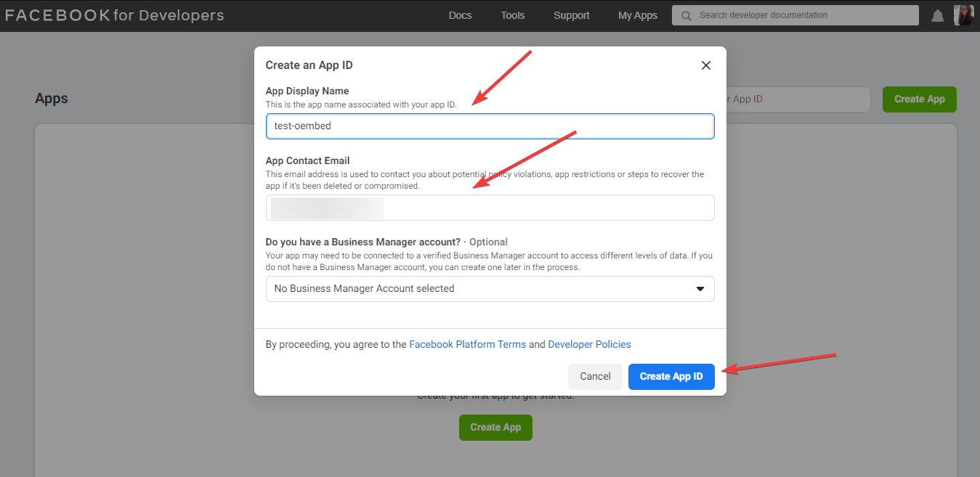Click 'Do you have a Business Manager account?' label
The image size is (980, 477).
click(x=363, y=242)
